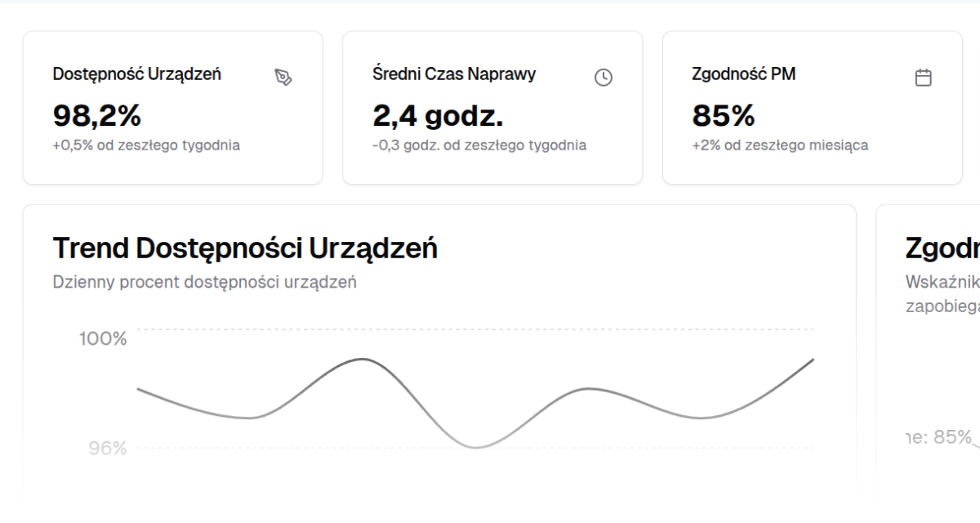Select the Dostępność Urządzeń card title

click(136, 74)
